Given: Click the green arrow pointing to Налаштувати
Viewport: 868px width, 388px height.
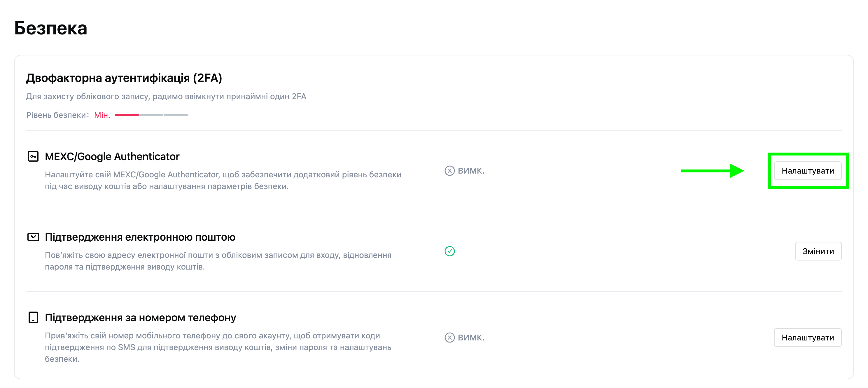Looking at the screenshot, I should click(x=712, y=171).
